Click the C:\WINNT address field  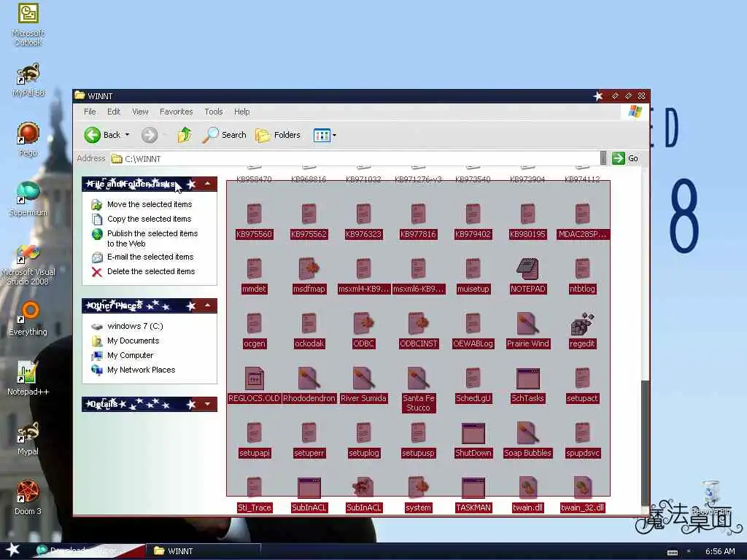tap(355, 158)
